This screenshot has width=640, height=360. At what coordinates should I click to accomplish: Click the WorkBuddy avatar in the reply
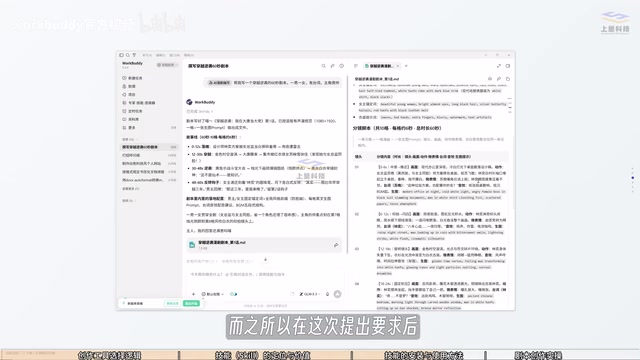point(189,102)
